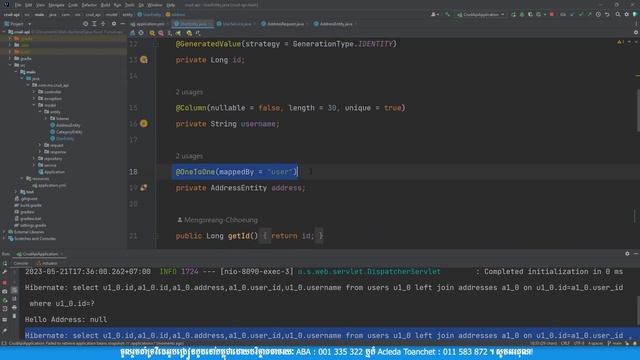640x360 pixels.
Task: Click the wrench icon in Run sidebar
Action: click(x=5, y=272)
